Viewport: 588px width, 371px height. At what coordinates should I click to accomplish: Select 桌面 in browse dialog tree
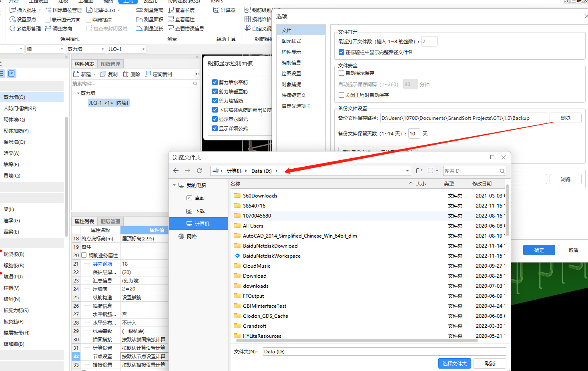tap(199, 198)
